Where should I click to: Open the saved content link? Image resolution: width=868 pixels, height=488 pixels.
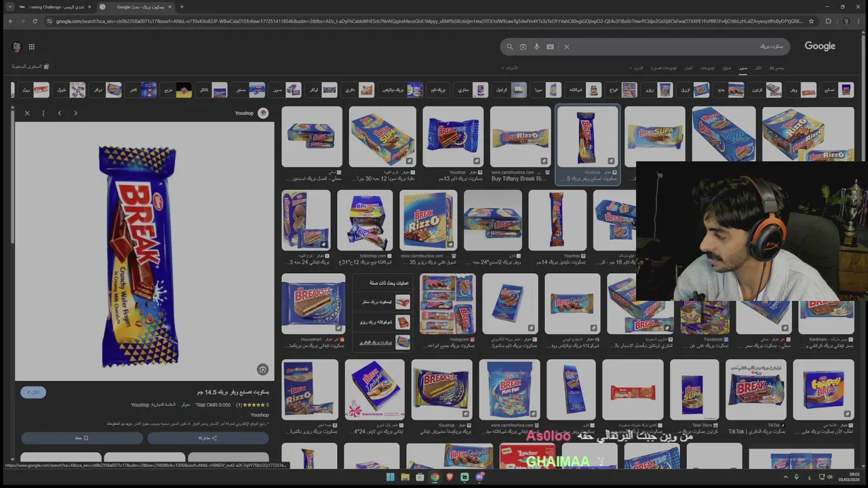coord(30,66)
